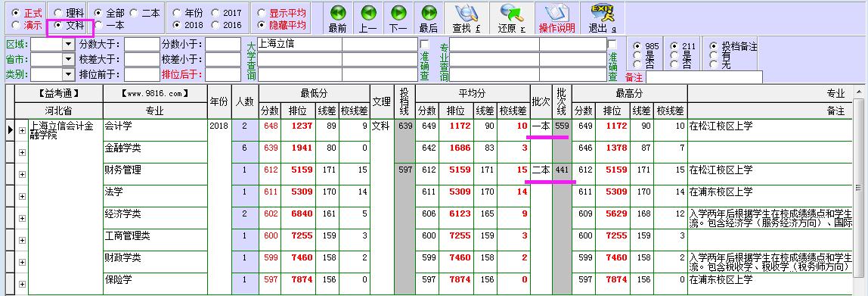This screenshot has height=296, width=868.
Task: Expand the 金融学类 row
Action: point(22,152)
